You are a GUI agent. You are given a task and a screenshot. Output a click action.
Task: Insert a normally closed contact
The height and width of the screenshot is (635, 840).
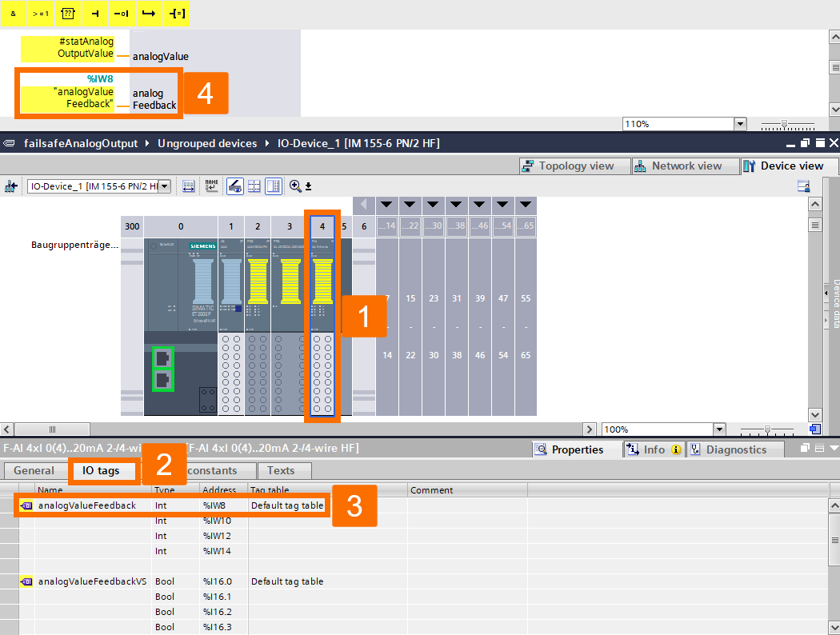[x=122, y=13]
